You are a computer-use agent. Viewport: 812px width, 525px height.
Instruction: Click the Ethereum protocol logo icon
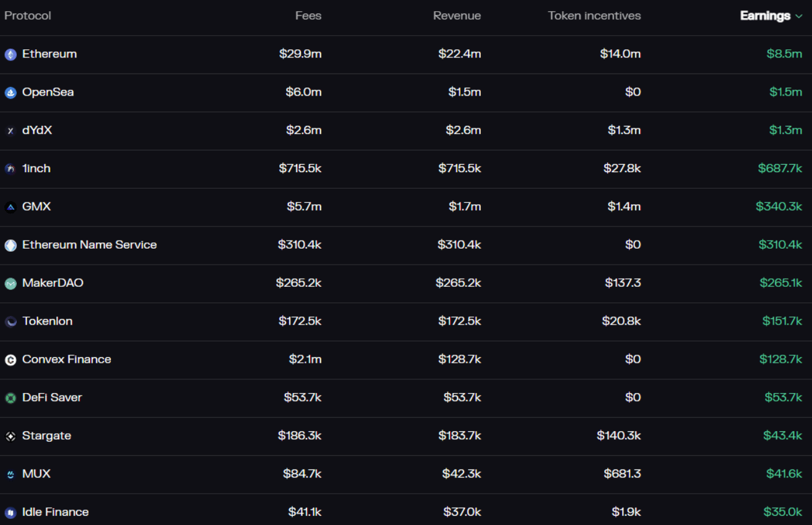tap(10, 55)
